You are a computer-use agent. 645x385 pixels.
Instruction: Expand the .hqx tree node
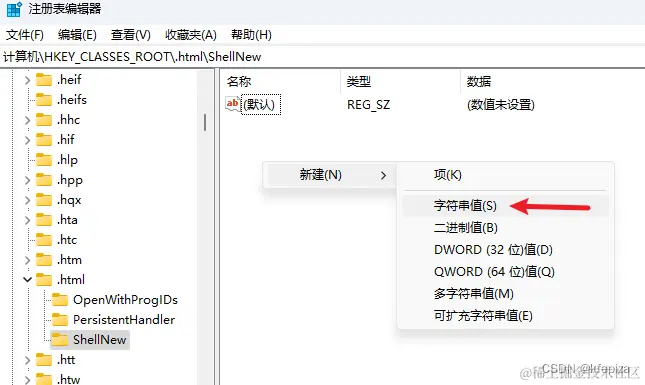point(27,200)
